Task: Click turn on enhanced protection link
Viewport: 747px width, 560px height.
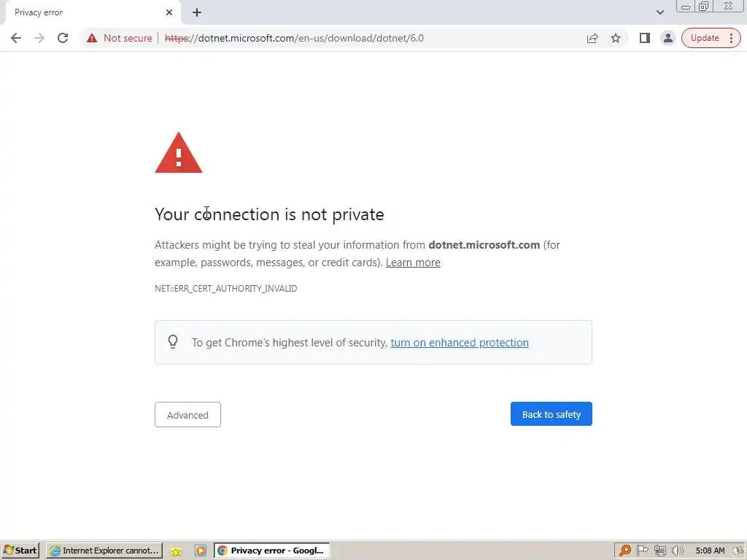Action: pyautogui.click(x=460, y=343)
